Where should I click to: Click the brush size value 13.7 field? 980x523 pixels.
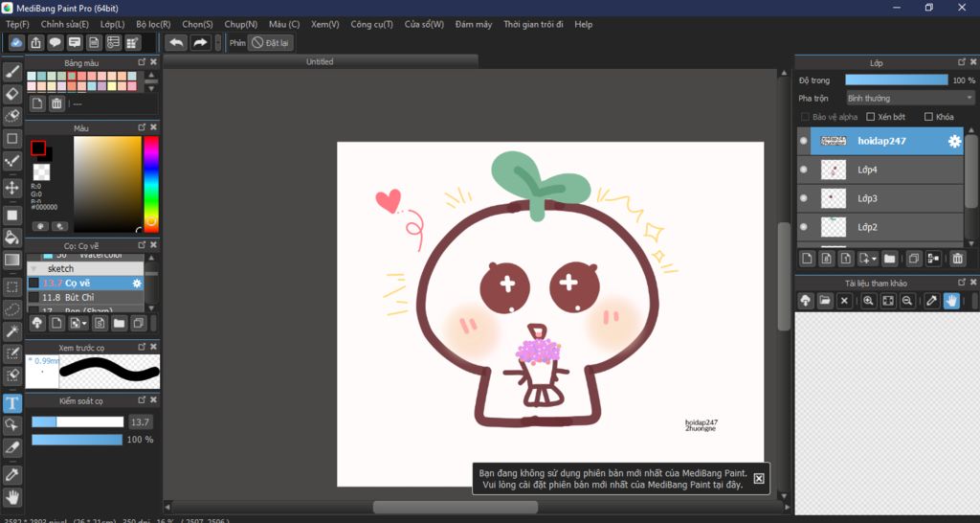[140, 422]
